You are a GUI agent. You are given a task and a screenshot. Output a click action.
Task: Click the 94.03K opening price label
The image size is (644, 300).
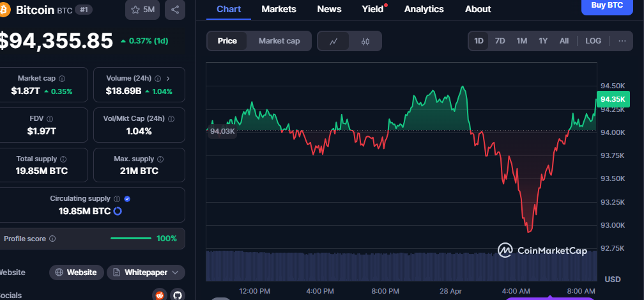tap(222, 132)
